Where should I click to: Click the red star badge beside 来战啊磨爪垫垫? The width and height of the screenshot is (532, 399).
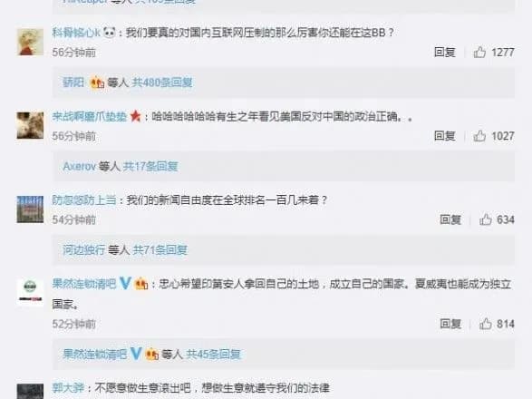tap(135, 116)
